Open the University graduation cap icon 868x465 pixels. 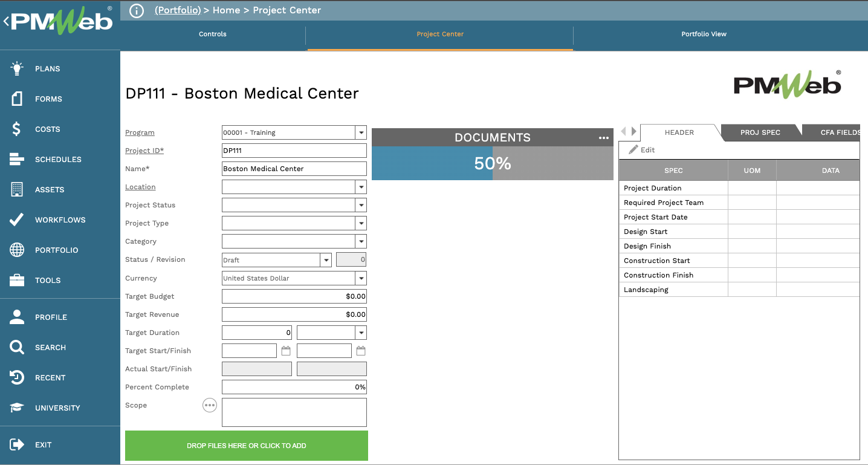pyautogui.click(x=17, y=408)
